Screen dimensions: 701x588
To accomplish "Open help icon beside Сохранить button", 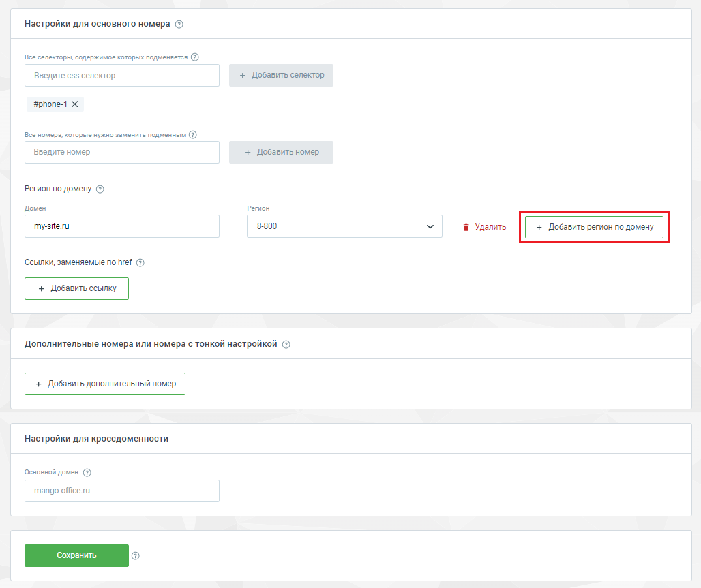I will point(136,555).
